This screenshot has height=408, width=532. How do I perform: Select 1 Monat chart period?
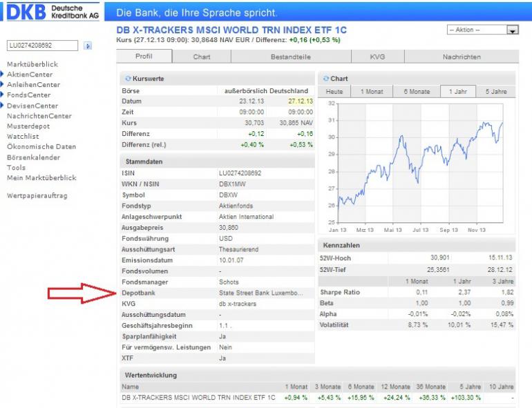[372, 92]
